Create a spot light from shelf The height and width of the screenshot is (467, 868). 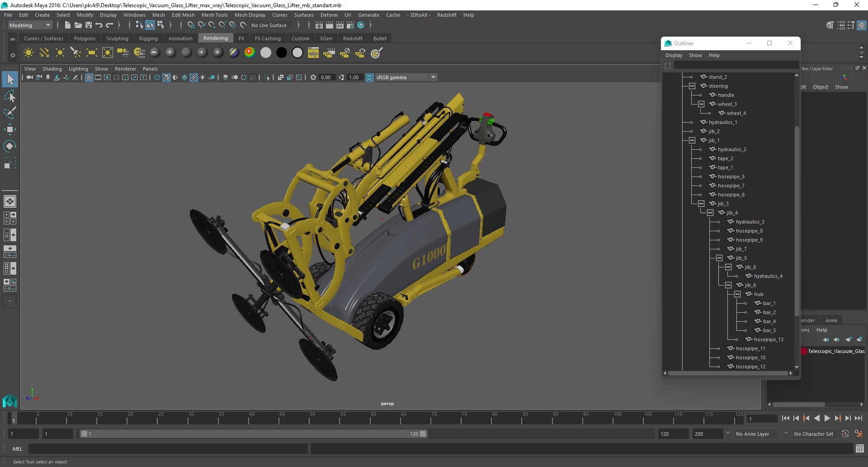click(76, 53)
